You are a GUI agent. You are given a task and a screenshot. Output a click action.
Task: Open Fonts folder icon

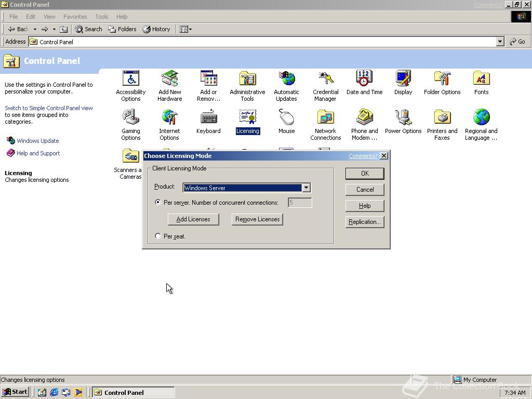pos(481,83)
